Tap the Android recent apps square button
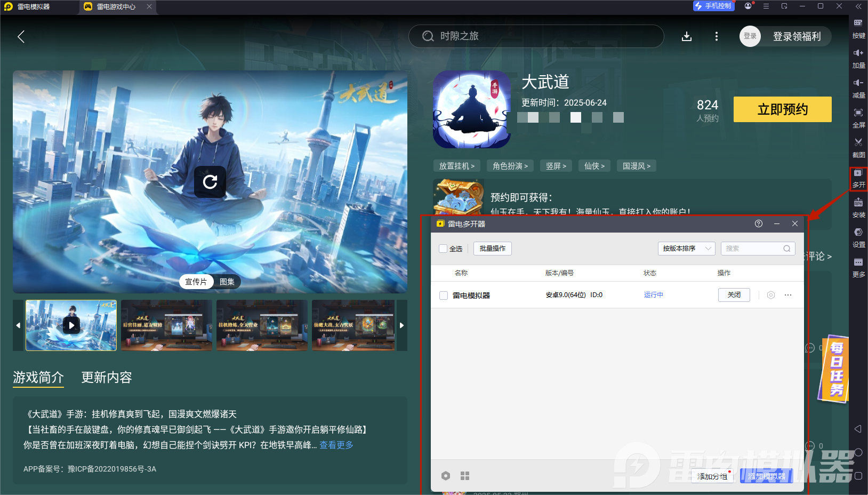The image size is (868, 495). [x=858, y=476]
